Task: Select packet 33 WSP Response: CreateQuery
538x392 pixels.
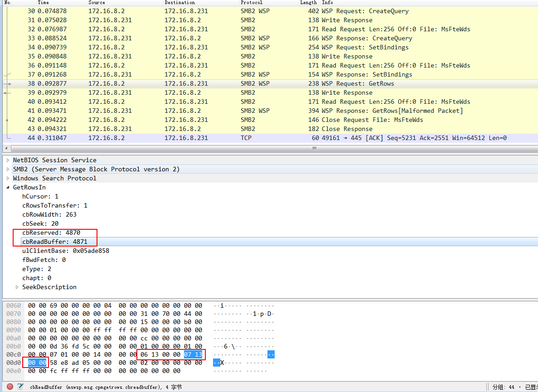Action: (271, 39)
